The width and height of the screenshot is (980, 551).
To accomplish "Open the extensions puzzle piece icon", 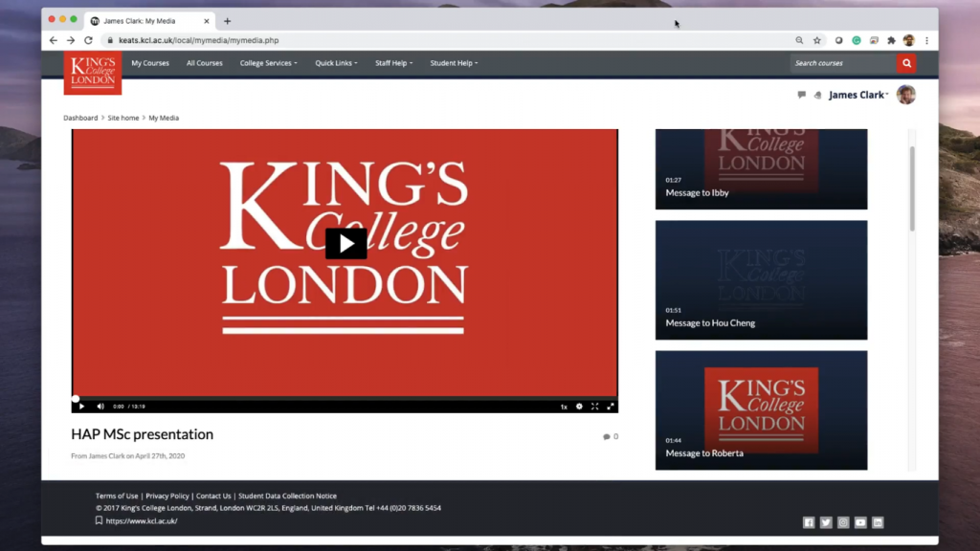I will pos(891,40).
